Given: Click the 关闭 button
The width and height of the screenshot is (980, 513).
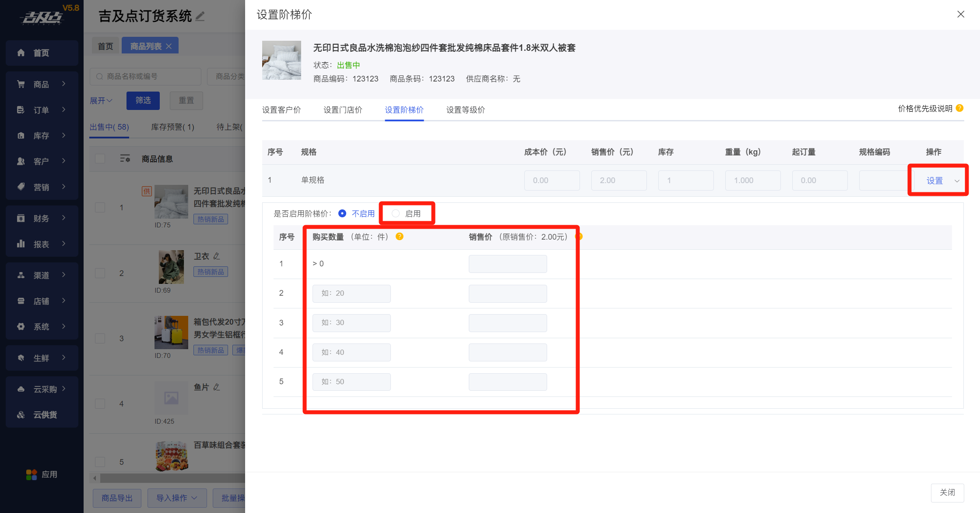Looking at the screenshot, I should pyautogui.click(x=947, y=492).
